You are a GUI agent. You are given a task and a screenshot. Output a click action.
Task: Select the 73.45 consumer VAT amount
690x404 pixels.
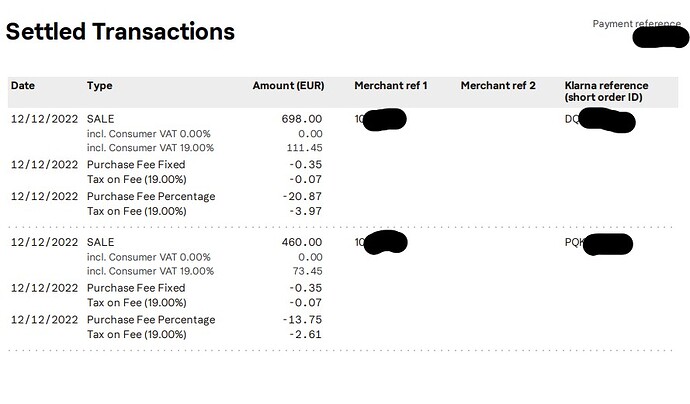(x=307, y=271)
